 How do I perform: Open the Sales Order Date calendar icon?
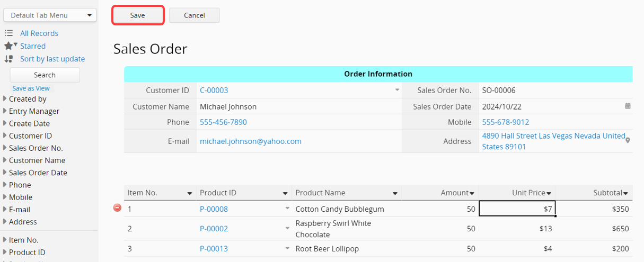click(x=628, y=106)
